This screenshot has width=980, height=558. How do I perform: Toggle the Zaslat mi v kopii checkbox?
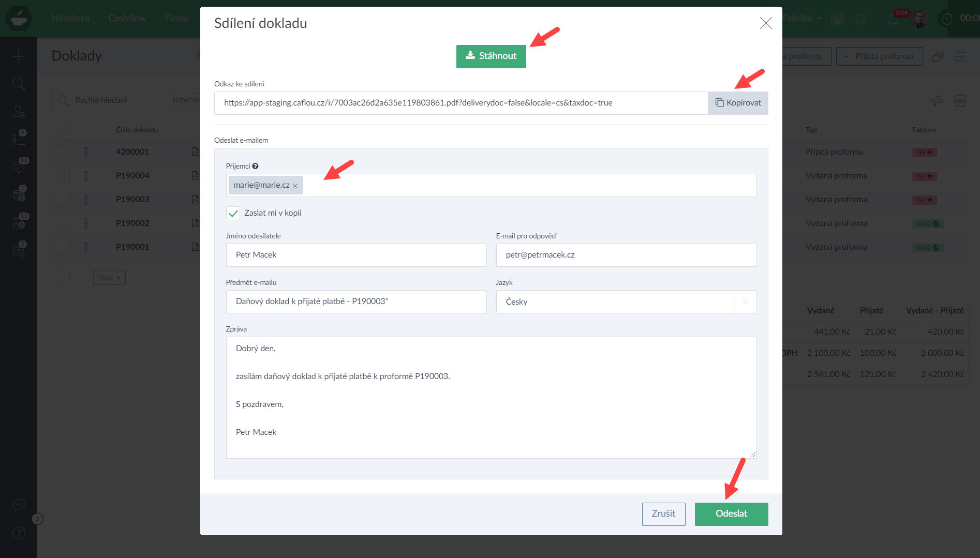click(x=233, y=213)
